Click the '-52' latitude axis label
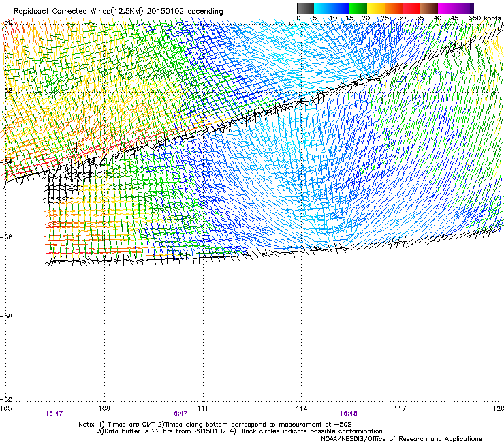This screenshot has height=443, width=504. tap(6, 91)
